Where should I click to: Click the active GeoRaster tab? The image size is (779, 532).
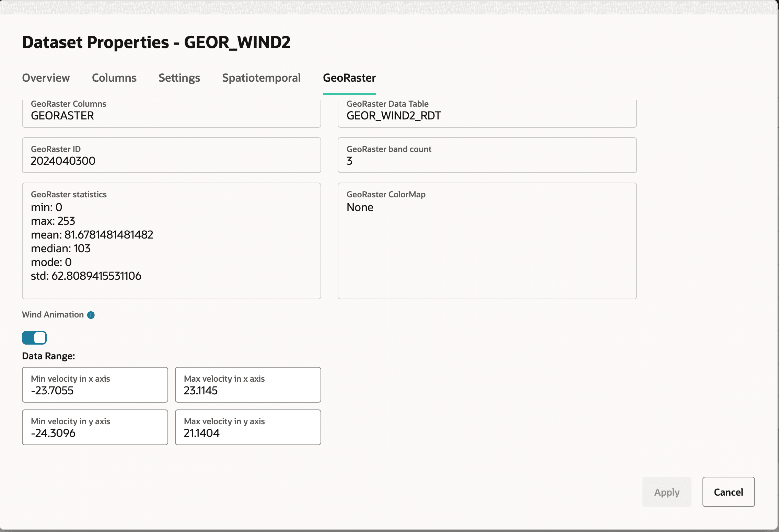tap(349, 78)
